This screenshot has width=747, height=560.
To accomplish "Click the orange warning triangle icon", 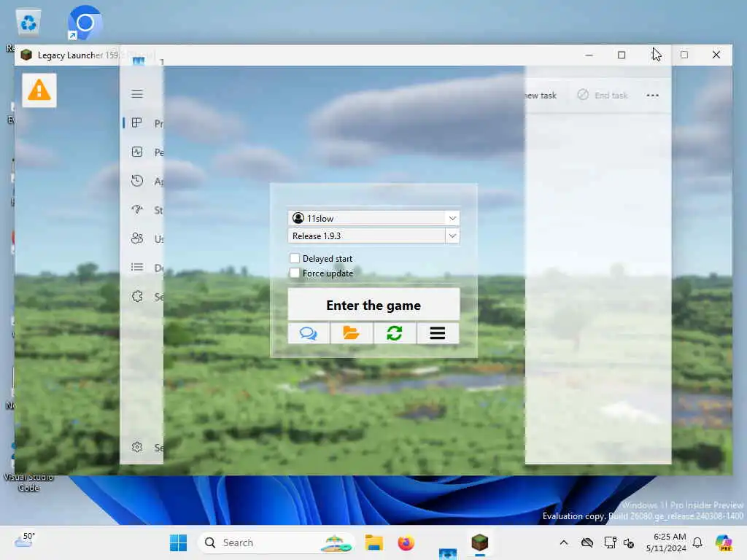I will (x=39, y=90).
